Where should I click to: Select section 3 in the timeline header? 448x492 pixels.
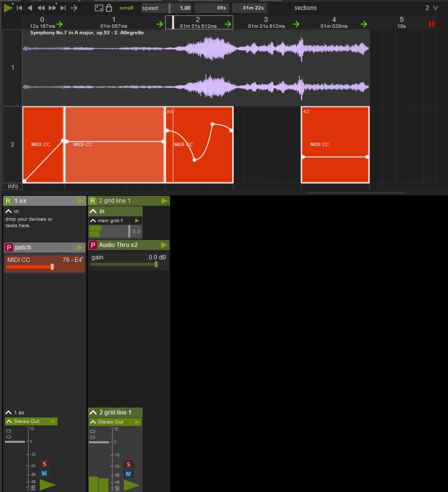(266, 22)
